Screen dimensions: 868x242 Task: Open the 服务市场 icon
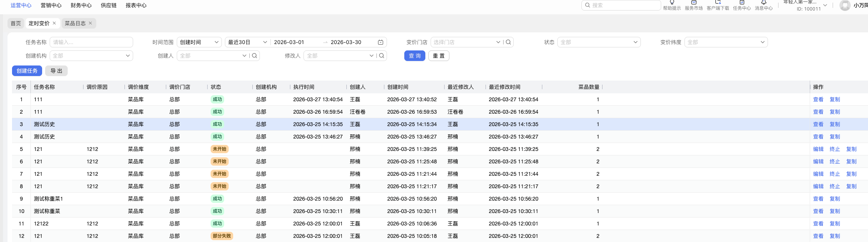coord(693,3)
